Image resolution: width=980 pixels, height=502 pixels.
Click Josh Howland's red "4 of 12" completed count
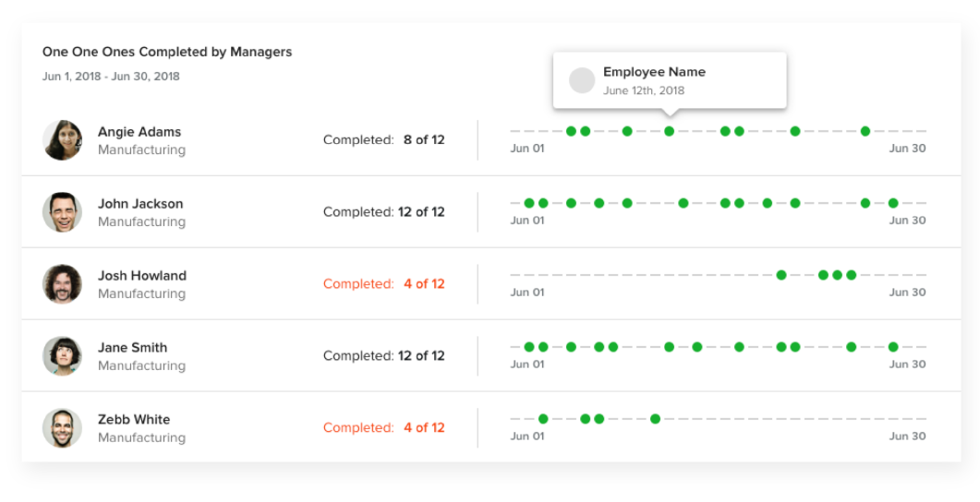[x=424, y=284]
